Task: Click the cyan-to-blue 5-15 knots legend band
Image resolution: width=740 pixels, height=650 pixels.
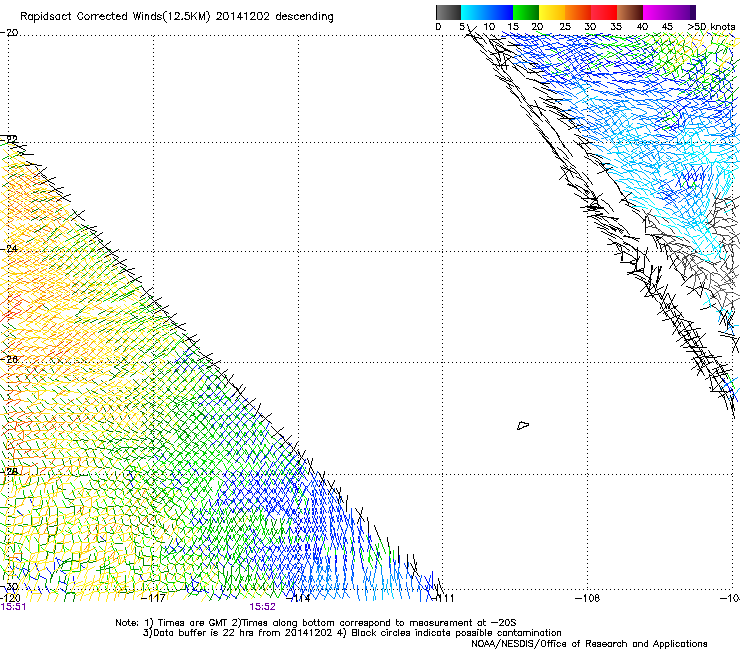Action: [487, 12]
